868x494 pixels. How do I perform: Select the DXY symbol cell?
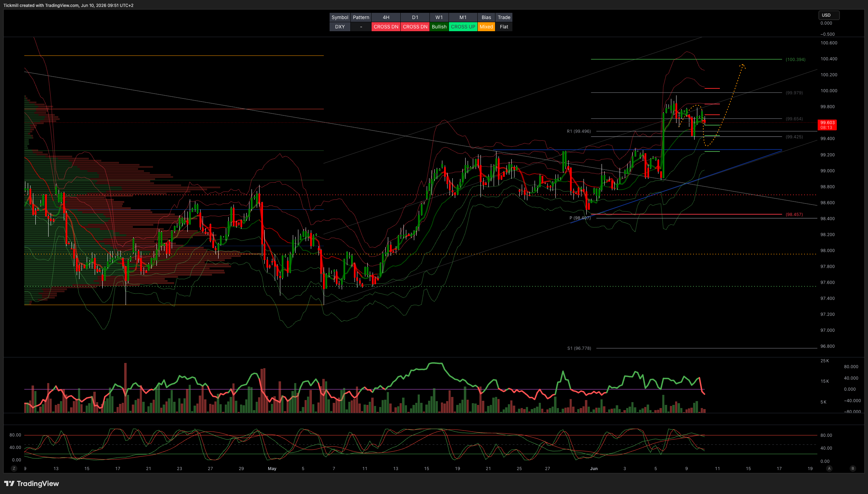pos(340,27)
